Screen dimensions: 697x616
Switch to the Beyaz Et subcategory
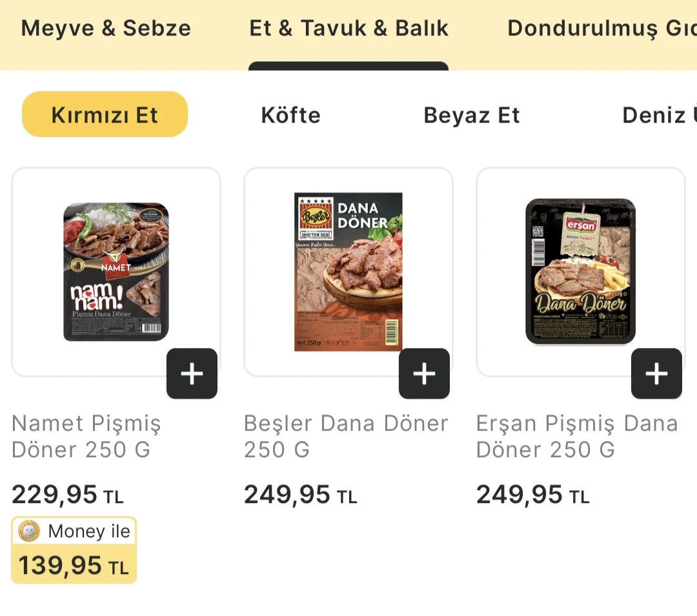pos(472,115)
